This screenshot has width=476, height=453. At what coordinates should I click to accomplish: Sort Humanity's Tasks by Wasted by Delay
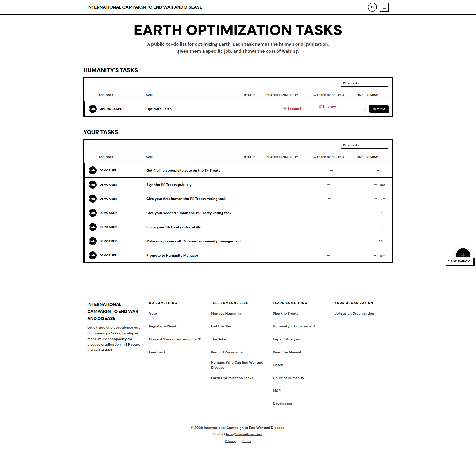(x=329, y=95)
